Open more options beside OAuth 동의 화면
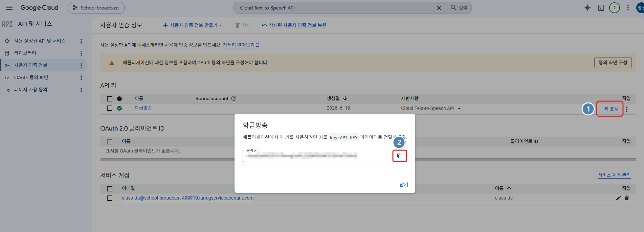This screenshot has width=644, height=232. (x=81, y=78)
